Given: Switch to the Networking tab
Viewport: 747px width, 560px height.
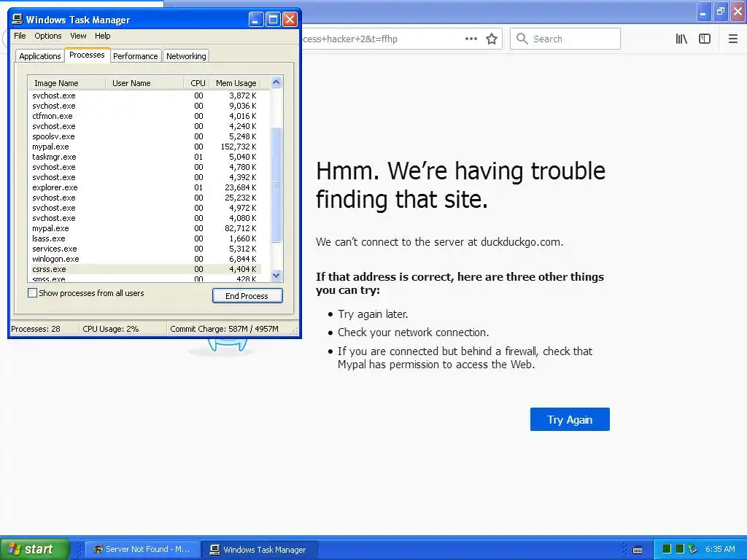Looking at the screenshot, I should [186, 55].
